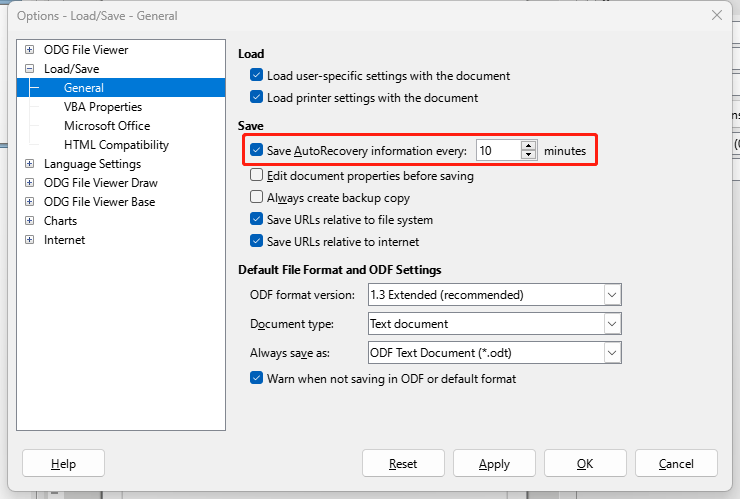Toggle Save AutoRecovery information checkbox
740x499 pixels.
coord(256,150)
